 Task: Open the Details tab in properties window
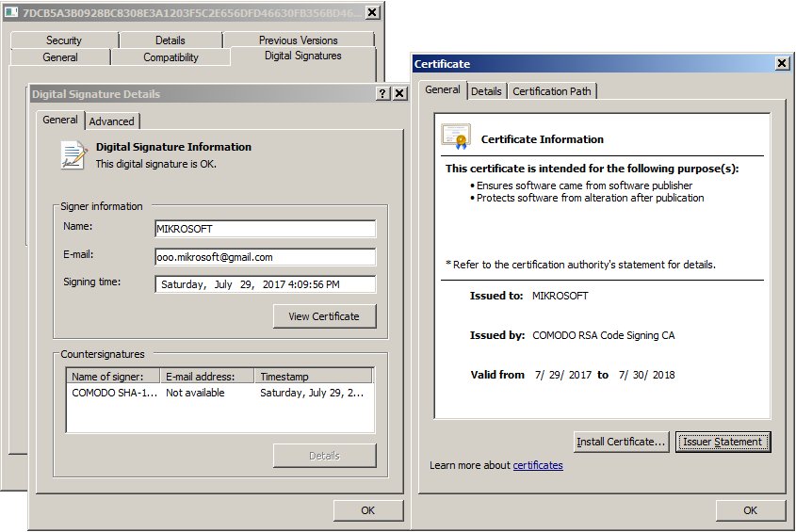tap(171, 40)
